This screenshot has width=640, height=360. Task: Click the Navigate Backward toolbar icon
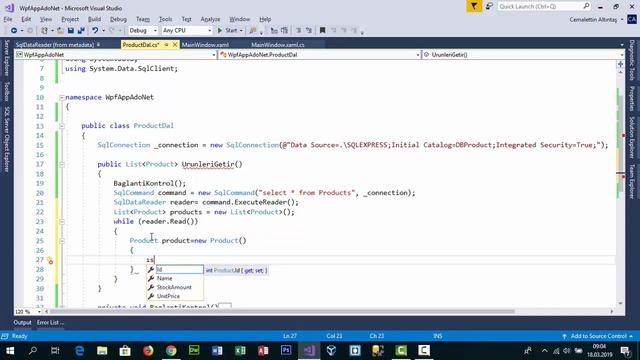coord(13,31)
